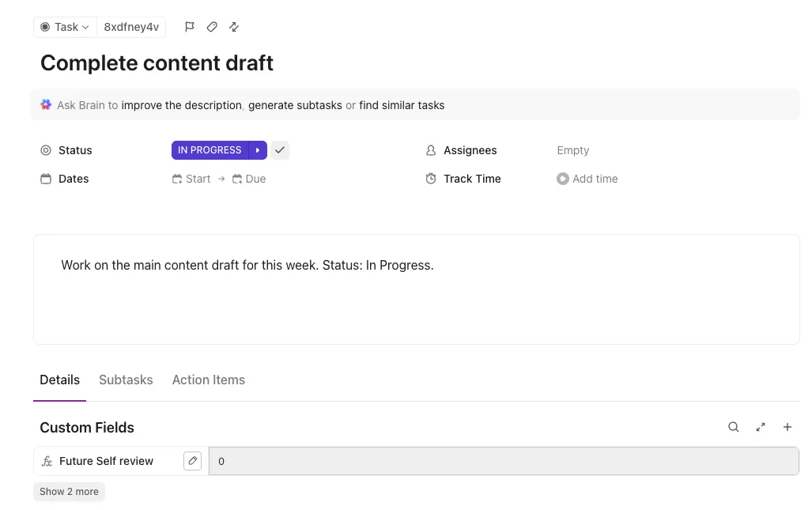Click the 'Assignees' field label

tap(470, 150)
